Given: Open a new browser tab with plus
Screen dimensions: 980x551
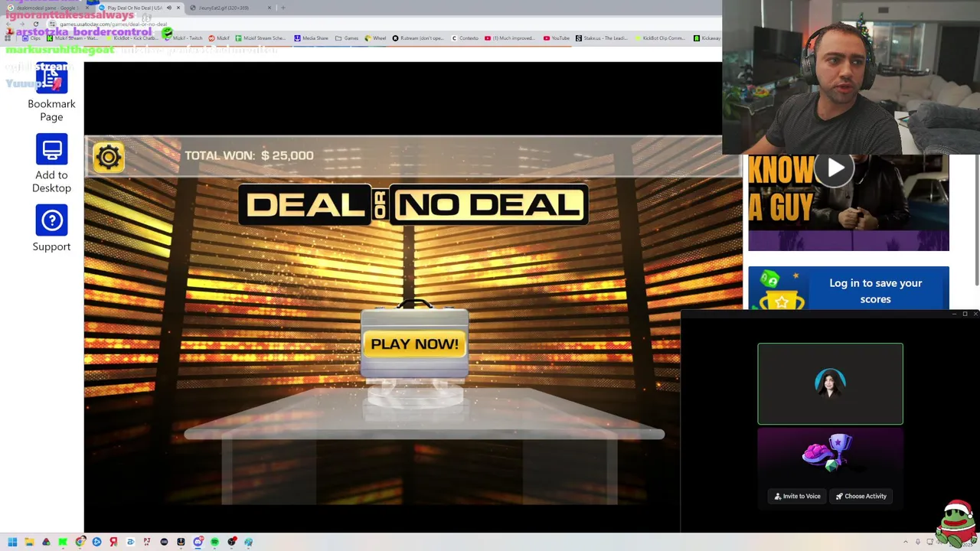Looking at the screenshot, I should [283, 8].
